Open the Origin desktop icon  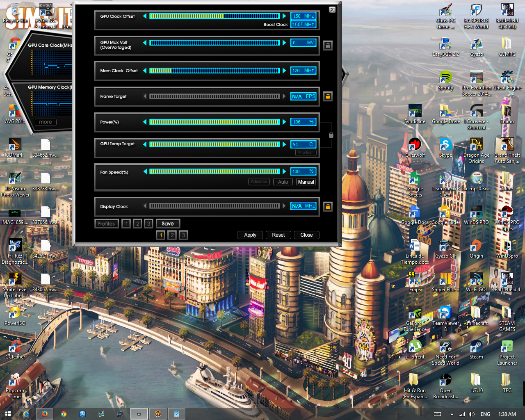pyautogui.click(x=476, y=248)
